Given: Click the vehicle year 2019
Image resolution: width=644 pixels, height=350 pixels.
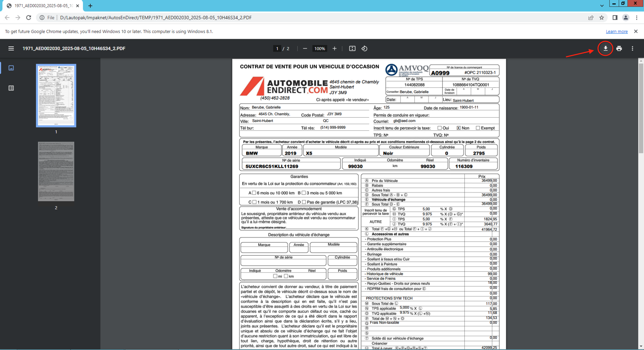Looking at the screenshot, I should tap(291, 153).
